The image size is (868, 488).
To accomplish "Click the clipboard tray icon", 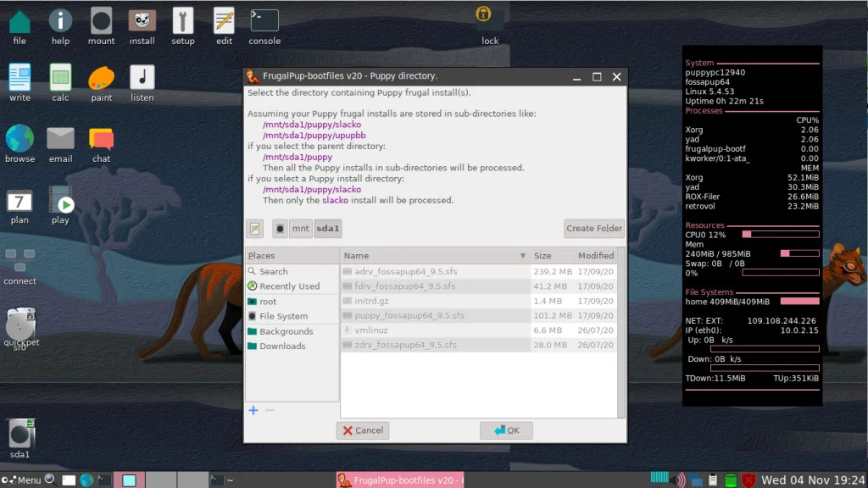I will [x=713, y=480].
